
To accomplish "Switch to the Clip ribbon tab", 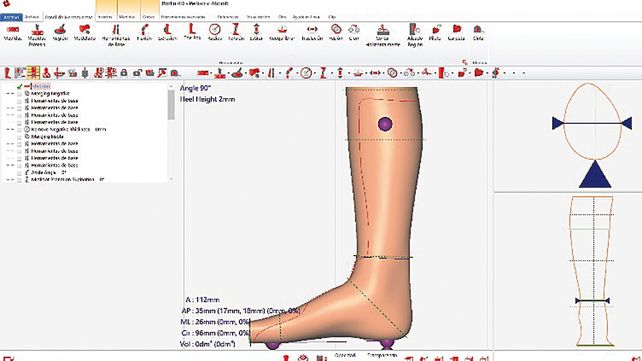I will pyautogui.click(x=332, y=17).
